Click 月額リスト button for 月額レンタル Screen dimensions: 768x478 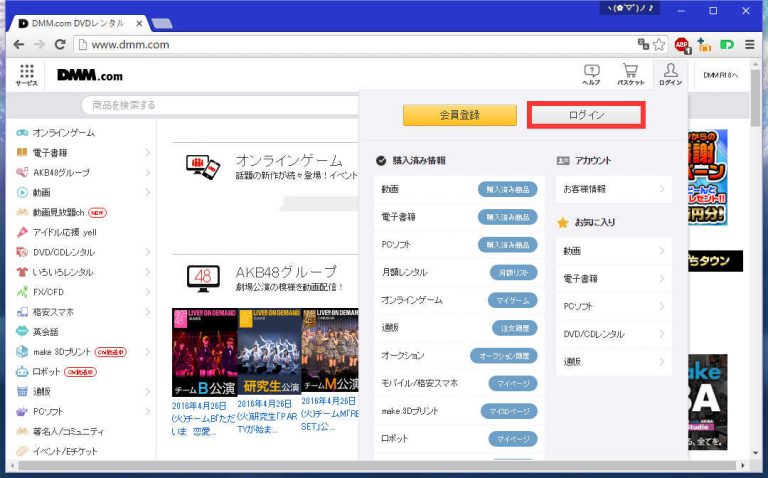click(x=513, y=272)
